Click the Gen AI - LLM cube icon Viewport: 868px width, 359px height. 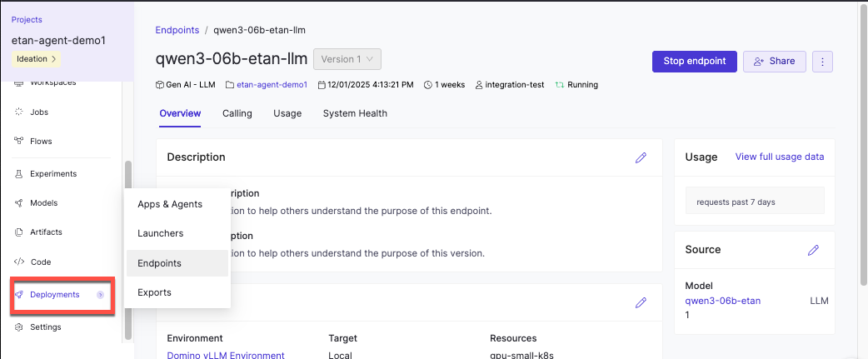tap(160, 85)
